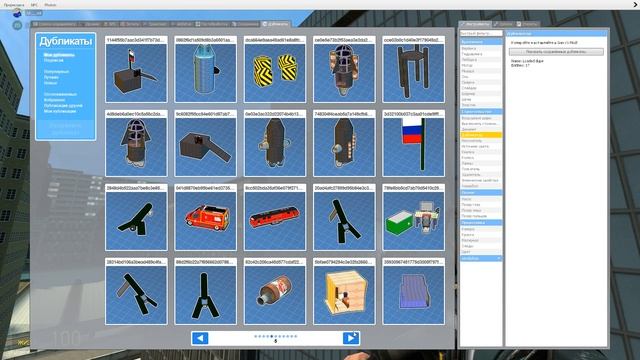Open Публикации друзей
The image size is (640, 360).
(63, 106)
